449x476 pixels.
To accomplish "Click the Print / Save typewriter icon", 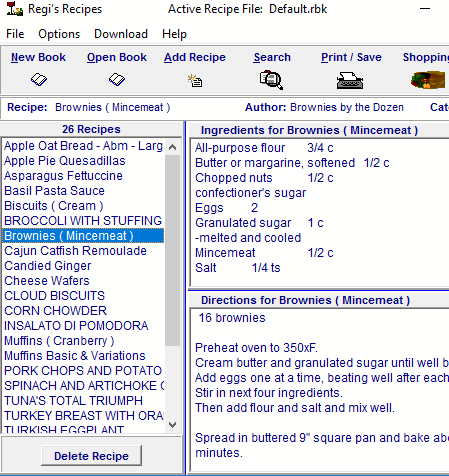I will pyautogui.click(x=350, y=81).
